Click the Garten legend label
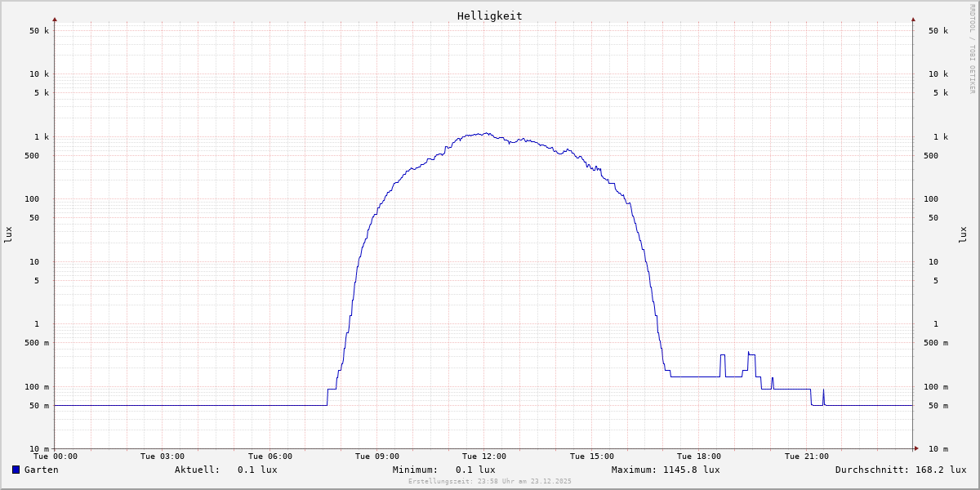 click(41, 470)
